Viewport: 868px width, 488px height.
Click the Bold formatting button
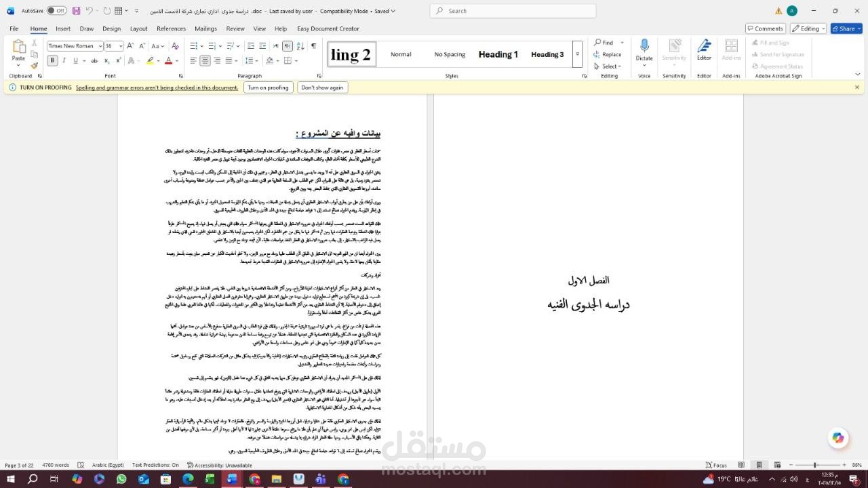[x=52, y=60]
